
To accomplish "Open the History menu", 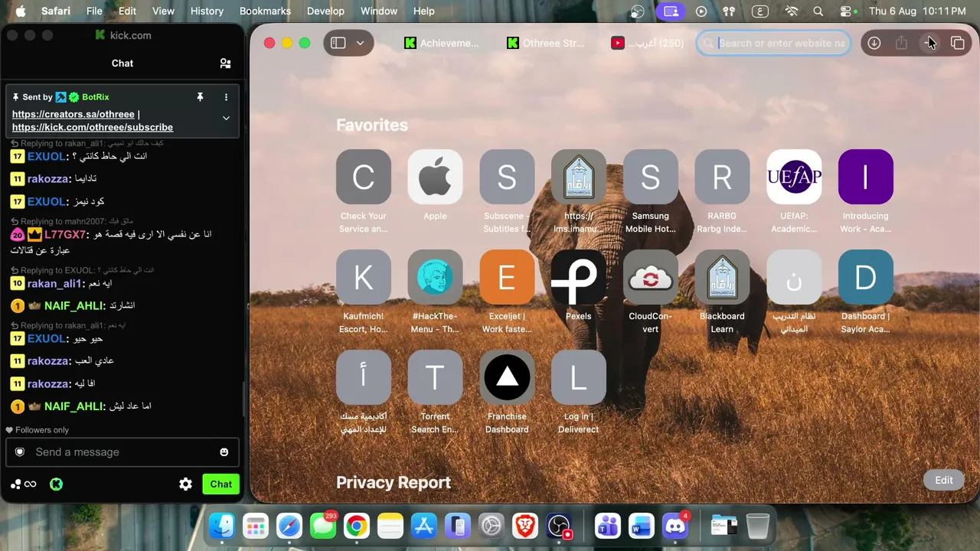I will pos(207,11).
